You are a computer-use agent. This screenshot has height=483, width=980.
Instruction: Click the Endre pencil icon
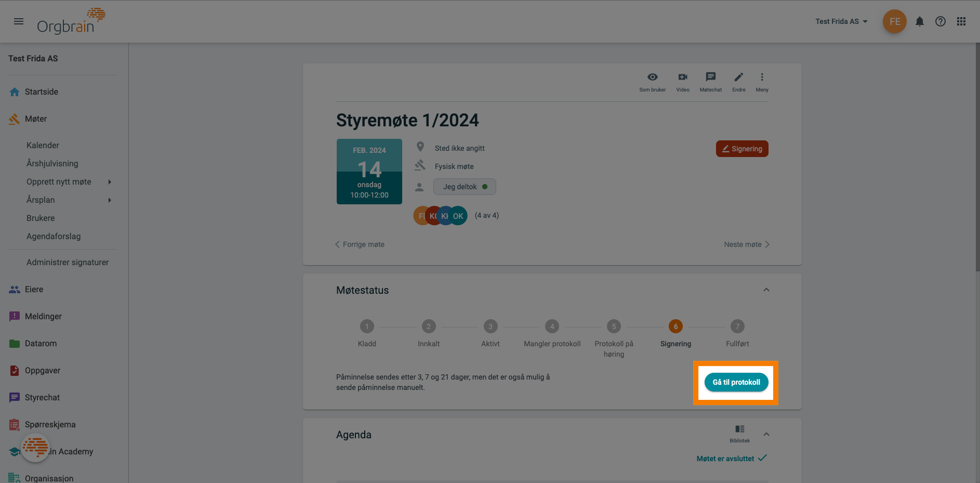739,77
